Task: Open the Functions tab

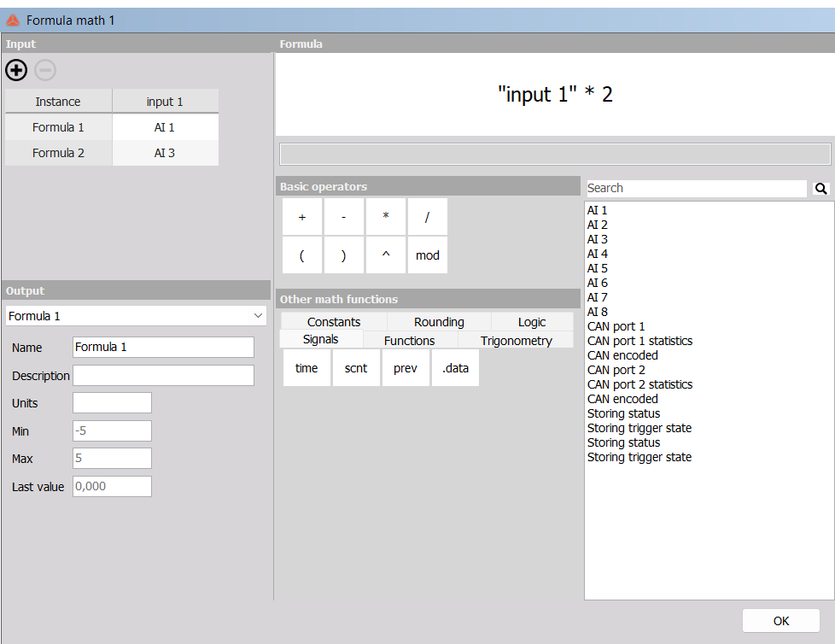Action: coord(410,341)
